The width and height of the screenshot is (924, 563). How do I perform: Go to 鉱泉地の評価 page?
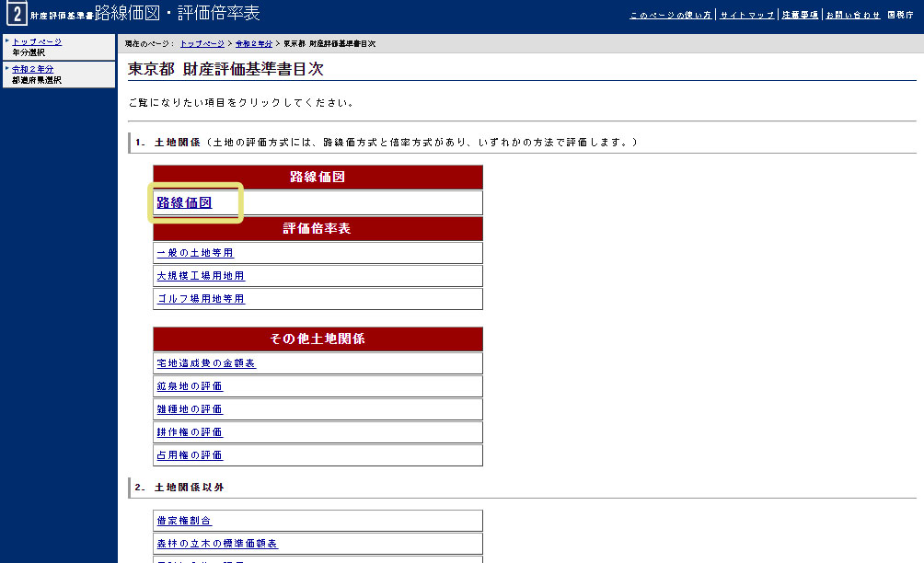(190, 386)
